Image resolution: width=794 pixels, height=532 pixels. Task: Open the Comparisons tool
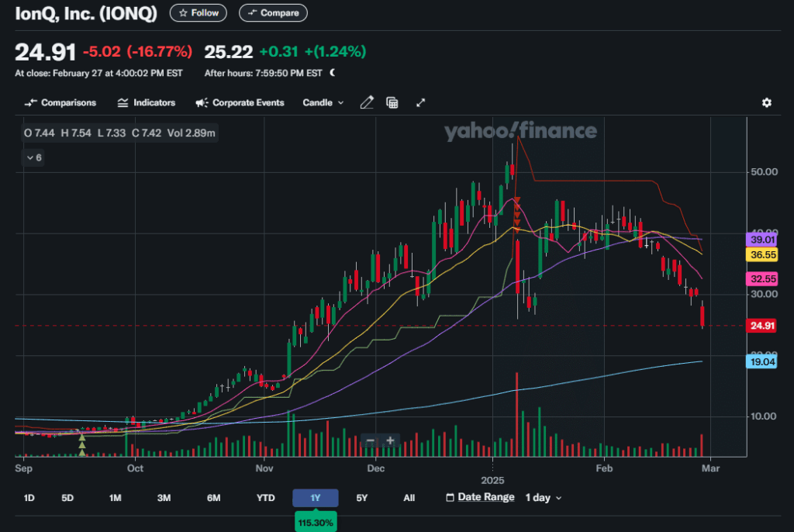point(60,102)
